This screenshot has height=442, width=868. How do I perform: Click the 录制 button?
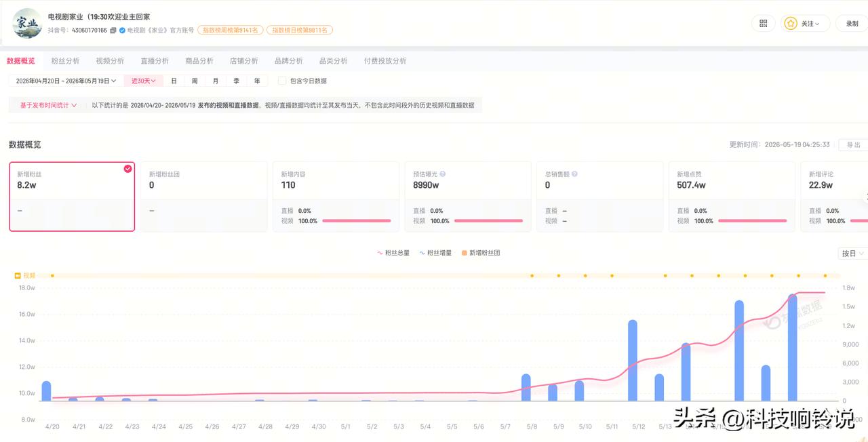point(852,23)
